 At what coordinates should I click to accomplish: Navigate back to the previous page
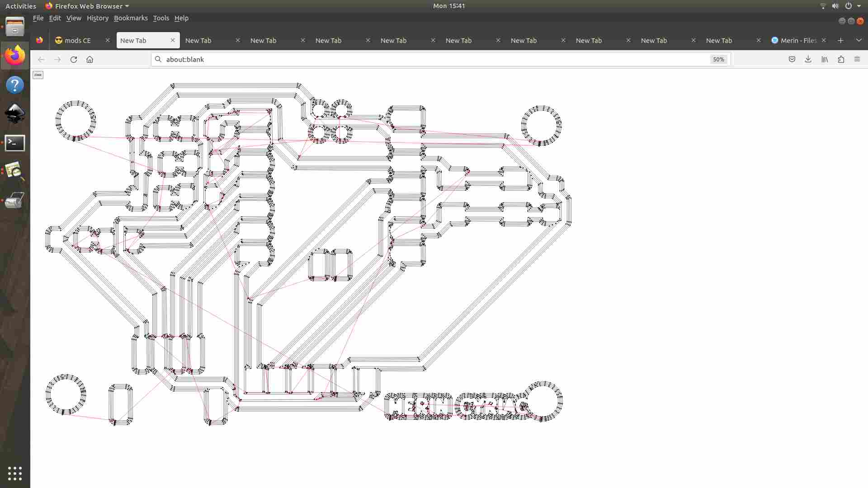pos(41,59)
